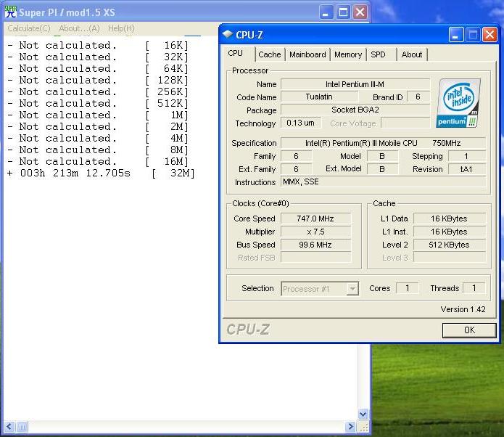Click the Name field showing Intel Pentium III-M
This screenshot has height=437, width=504.
click(355, 84)
